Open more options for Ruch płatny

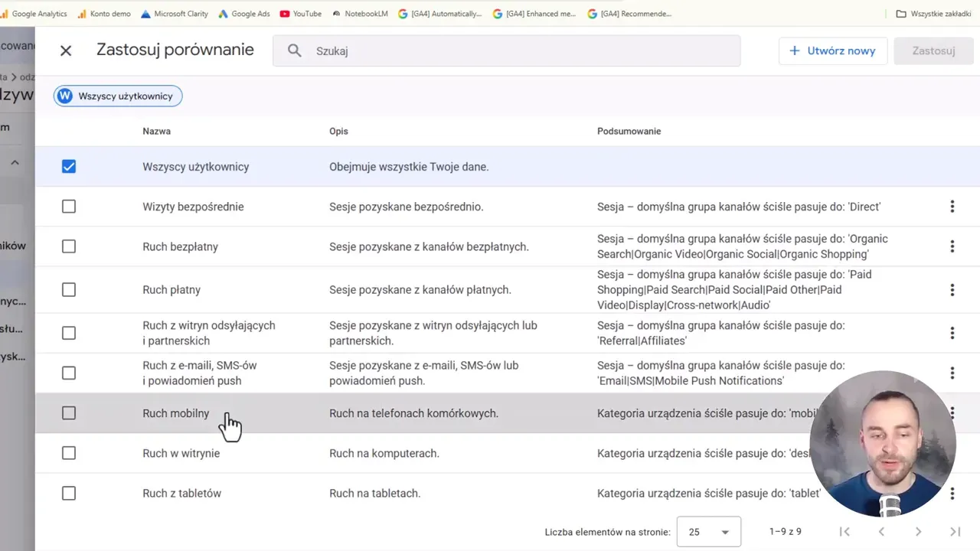pyautogui.click(x=952, y=290)
